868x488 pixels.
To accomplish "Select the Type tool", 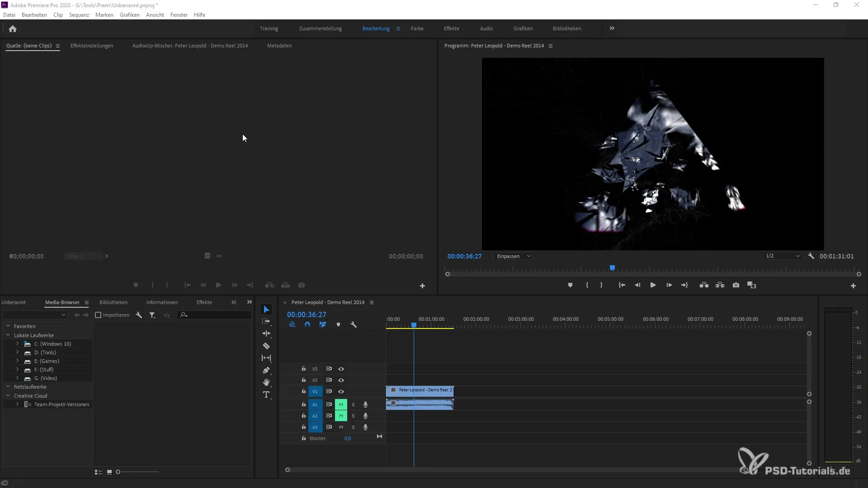I will (266, 394).
